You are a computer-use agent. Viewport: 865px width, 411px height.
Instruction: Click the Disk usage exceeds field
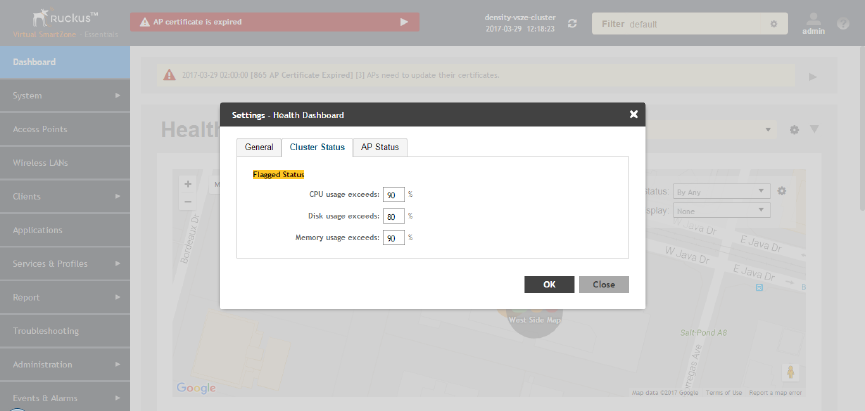(x=394, y=216)
